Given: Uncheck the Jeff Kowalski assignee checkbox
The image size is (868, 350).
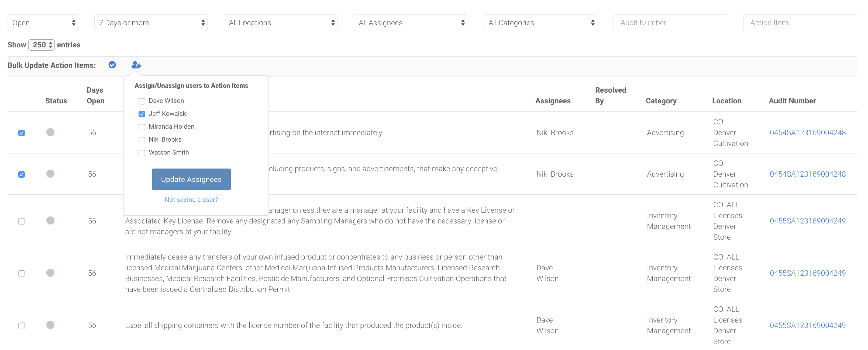Looking at the screenshot, I should [142, 114].
